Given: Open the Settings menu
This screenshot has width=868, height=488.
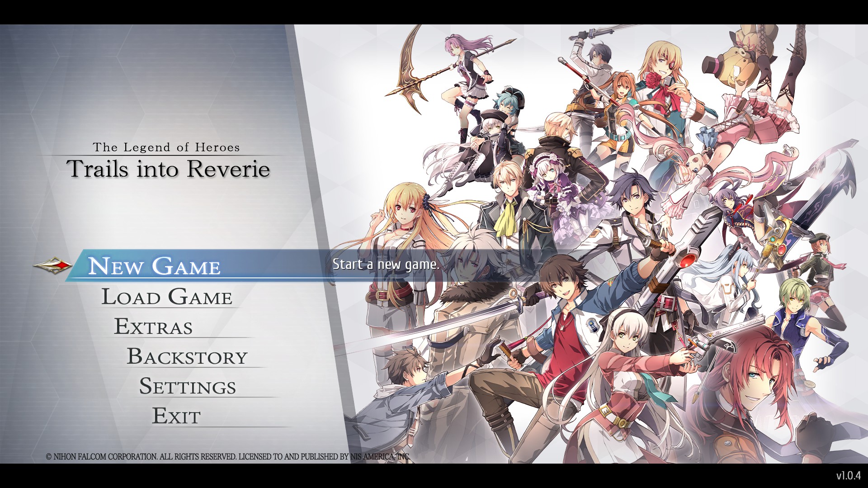Looking at the screenshot, I should coord(187,386).
